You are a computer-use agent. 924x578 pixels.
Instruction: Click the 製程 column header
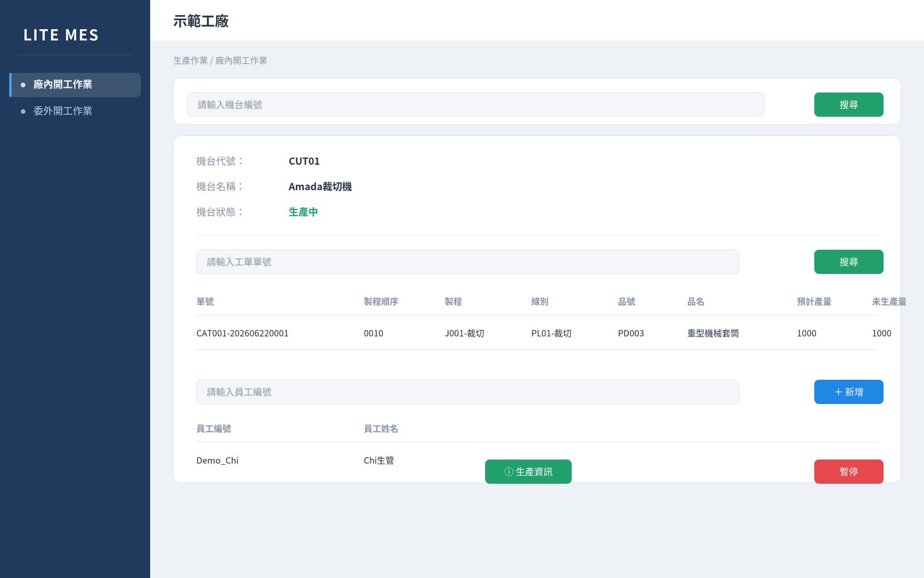coord(453,302)
